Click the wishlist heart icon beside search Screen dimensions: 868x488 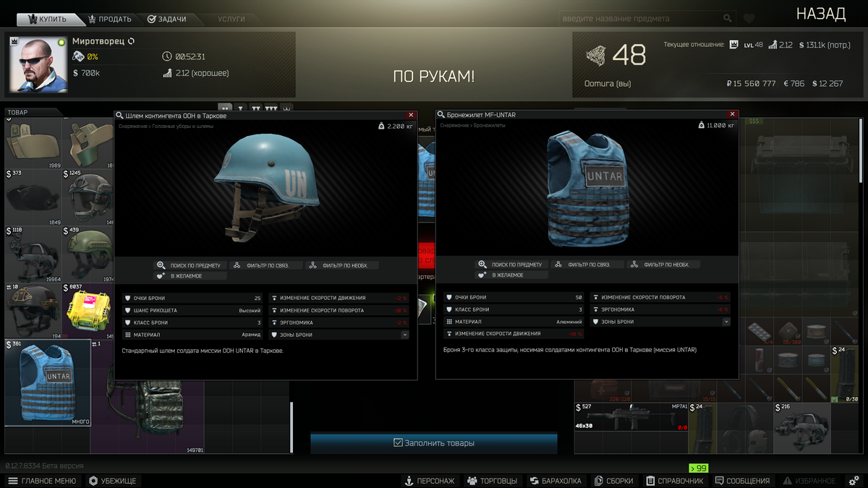point(749,18)
